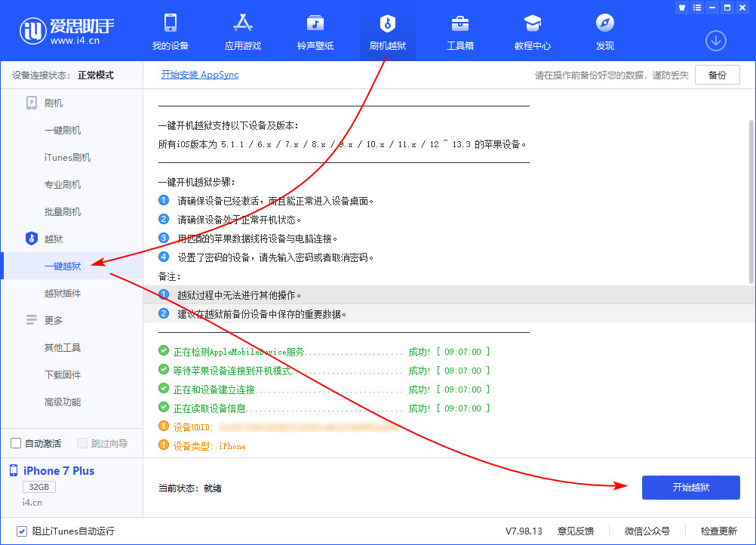Open 意见反馈 in status bar
This screenshot has height=545, width=756.
pyautogui.click(x=576, y=531)
